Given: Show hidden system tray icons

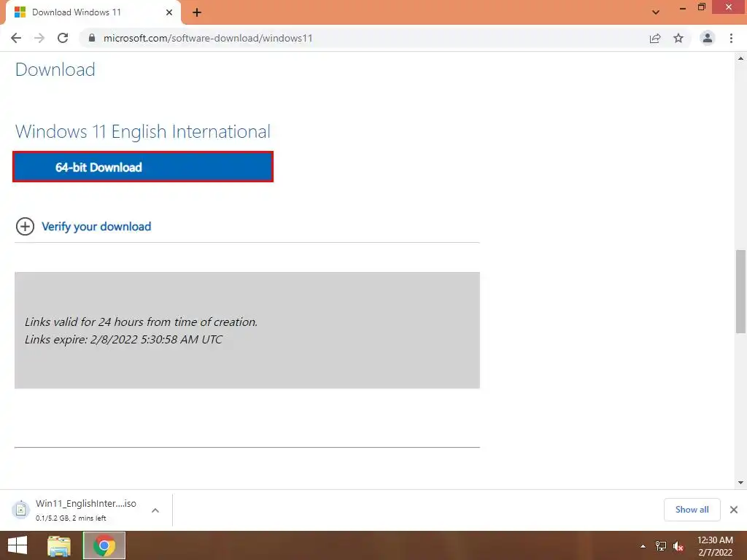Looking at the screenshot, I should click(643, 545).
